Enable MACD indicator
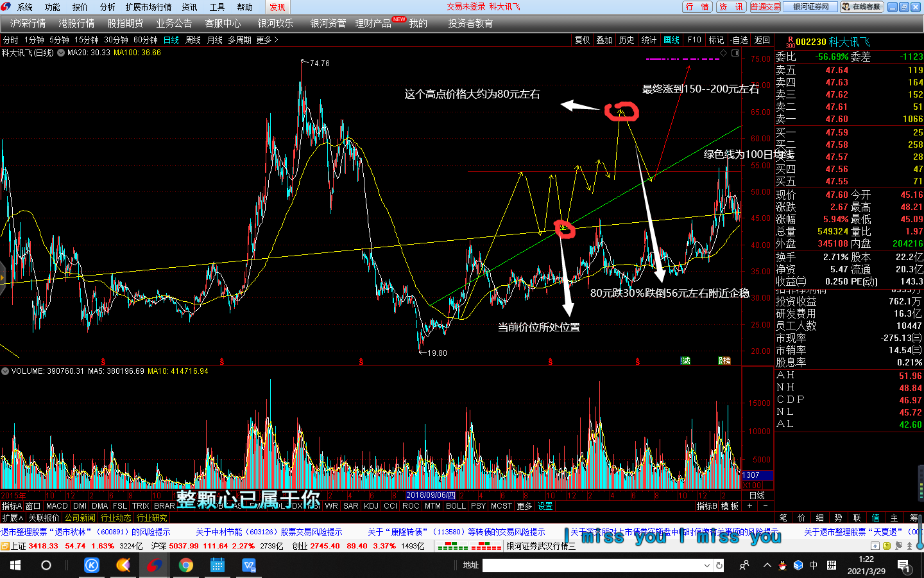This screenshot has width=924, height=578. (x=56, y=506)
